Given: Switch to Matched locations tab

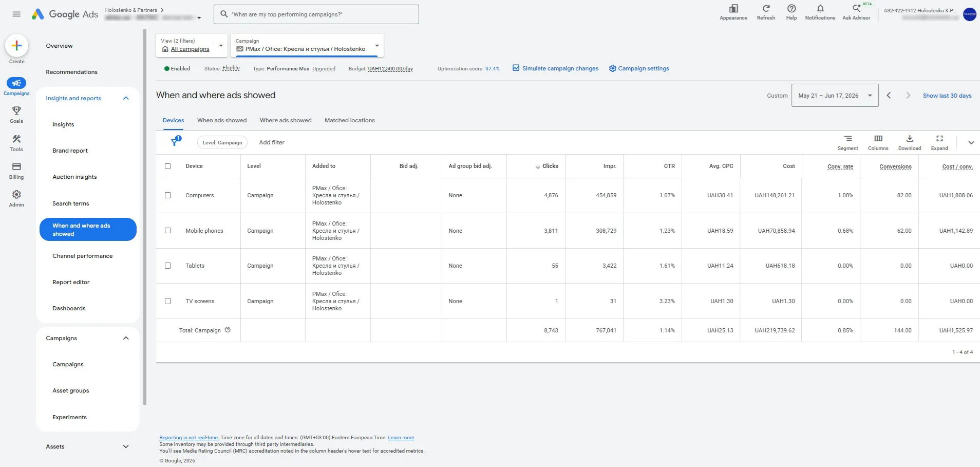Looking at the screenshot, I should [x=350, y=120].
